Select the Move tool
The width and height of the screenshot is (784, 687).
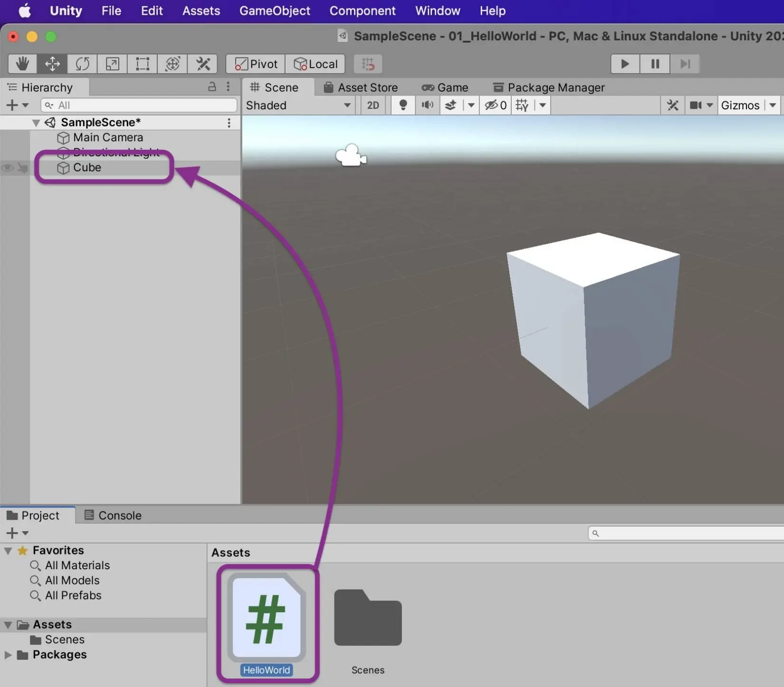click(x=52, y=64)
